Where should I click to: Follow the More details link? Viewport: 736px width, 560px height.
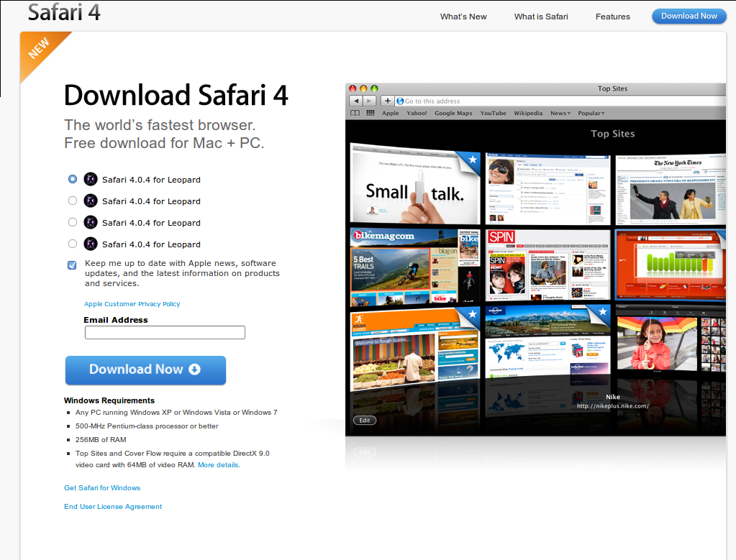pyautogui.click(x=218, y=465)
